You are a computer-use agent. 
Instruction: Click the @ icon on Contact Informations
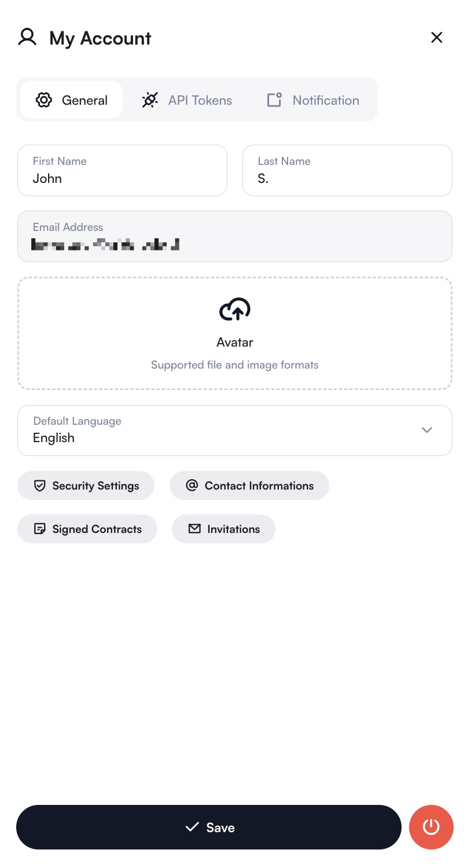click(192, 486)
